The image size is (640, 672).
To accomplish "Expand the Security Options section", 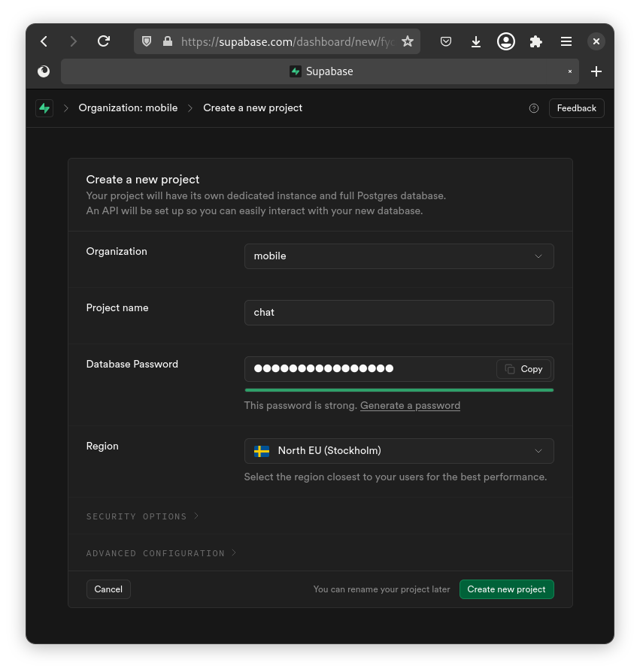I will 142,516.
